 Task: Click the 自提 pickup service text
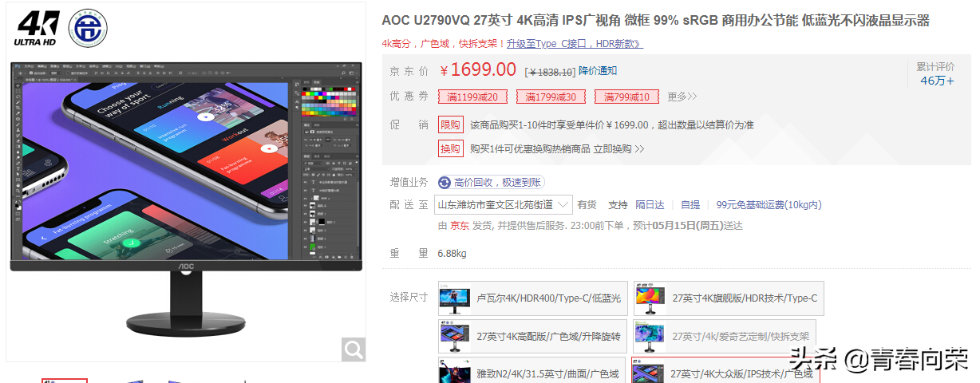690,205
